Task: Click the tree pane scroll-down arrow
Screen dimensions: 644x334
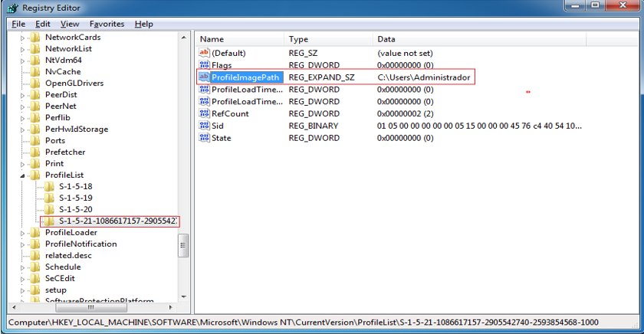Action: 183,296
